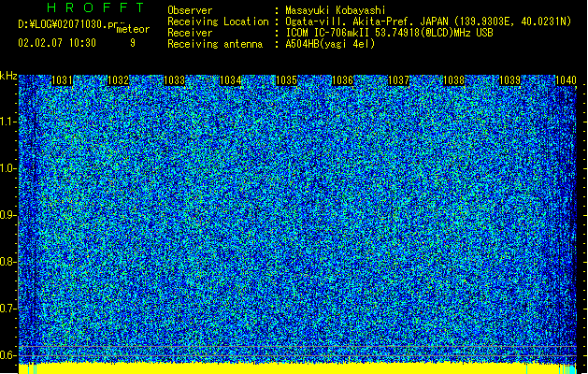
Task: Click the kHz axis unit label
Action: tap(8, 76)
